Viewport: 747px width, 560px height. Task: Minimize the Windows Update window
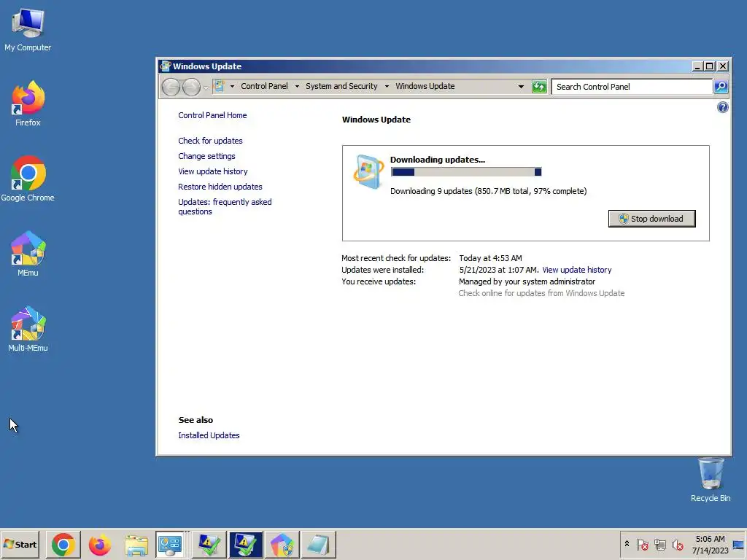pos(697,66)
